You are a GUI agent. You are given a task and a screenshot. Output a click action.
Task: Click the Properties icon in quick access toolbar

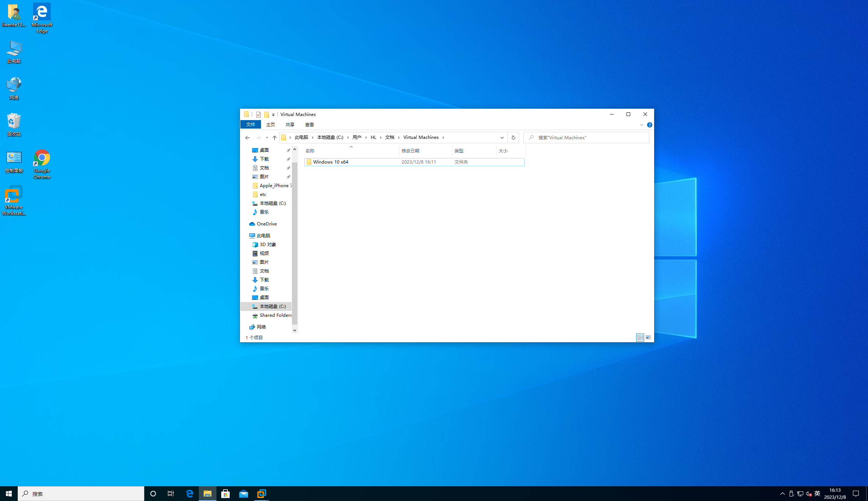point(258,115)
